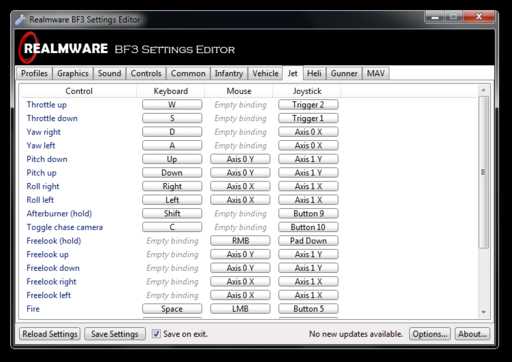Toggle the Save on exit checkbox
This screenshot has width=512, height=362.
point(156,334)
